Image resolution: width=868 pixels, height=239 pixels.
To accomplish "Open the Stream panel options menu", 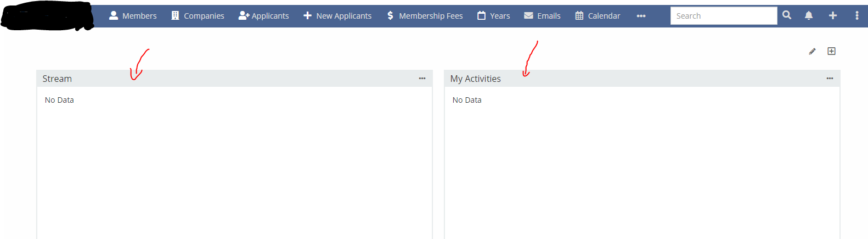I will pyautogui.click(x=422, y=79).
